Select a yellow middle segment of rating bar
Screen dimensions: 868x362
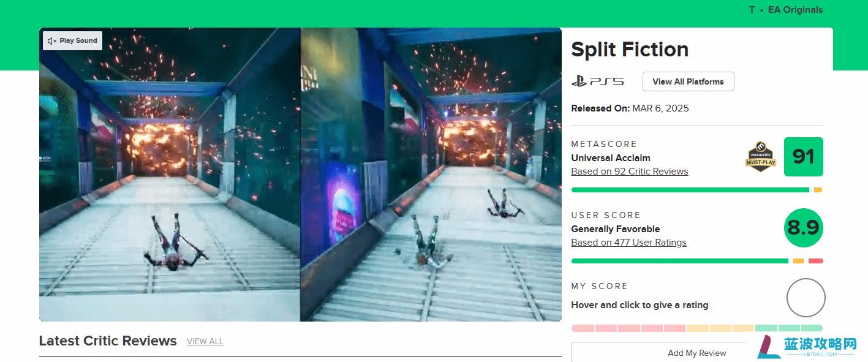click(720, 328)
